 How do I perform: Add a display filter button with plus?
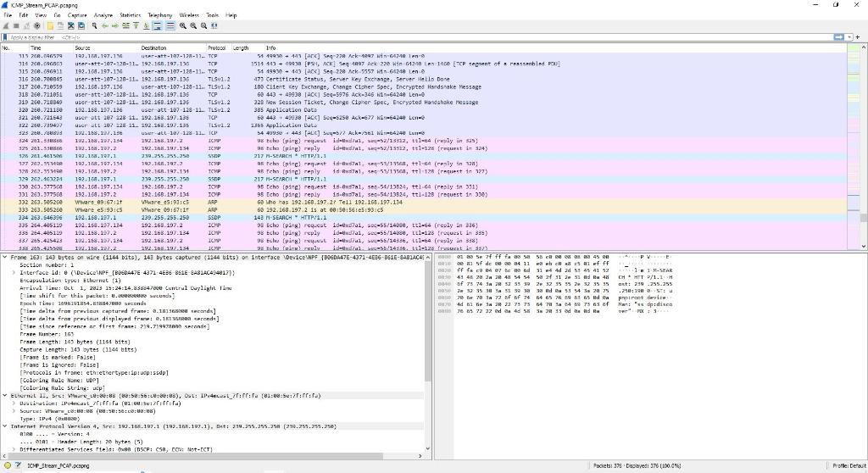(858, 37)
